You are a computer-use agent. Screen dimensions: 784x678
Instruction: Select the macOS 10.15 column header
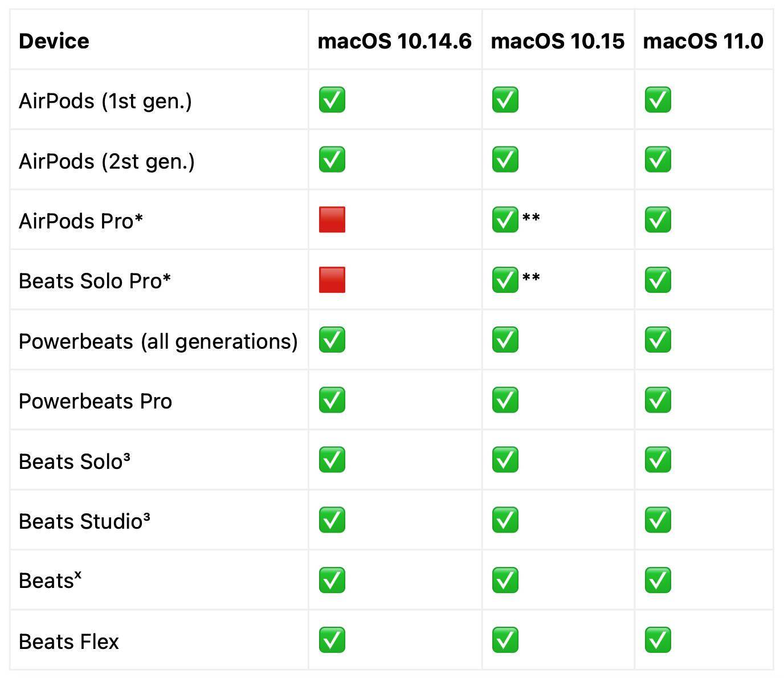(x=557, y=41)
